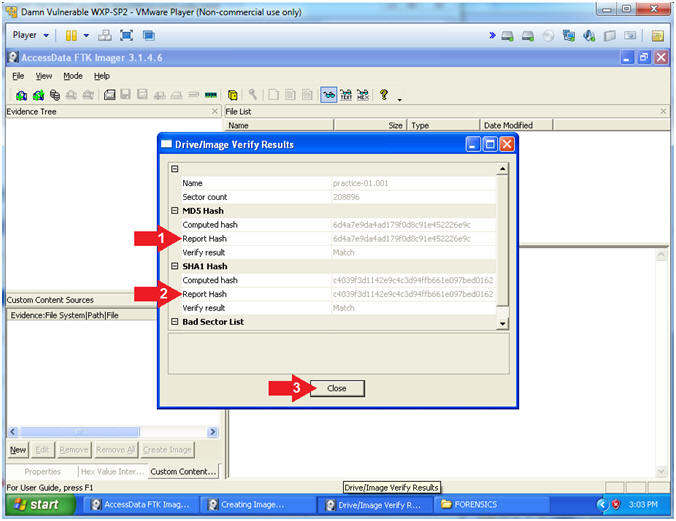Open the Help menu

[x=102, y=76]
